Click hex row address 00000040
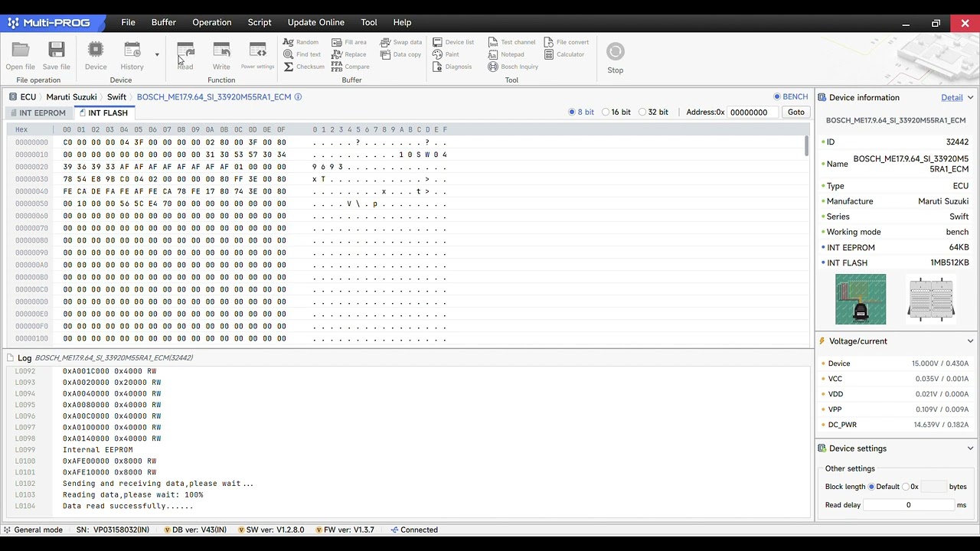980x551 pixels. click(x=31, y=191)
